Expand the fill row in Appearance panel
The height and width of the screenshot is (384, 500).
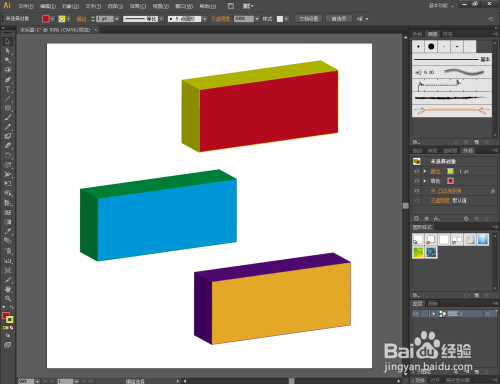(x=425, y=181)
